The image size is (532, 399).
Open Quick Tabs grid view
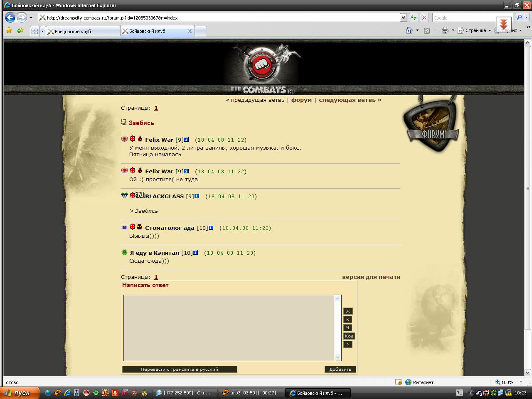click(x=34, y=31)
